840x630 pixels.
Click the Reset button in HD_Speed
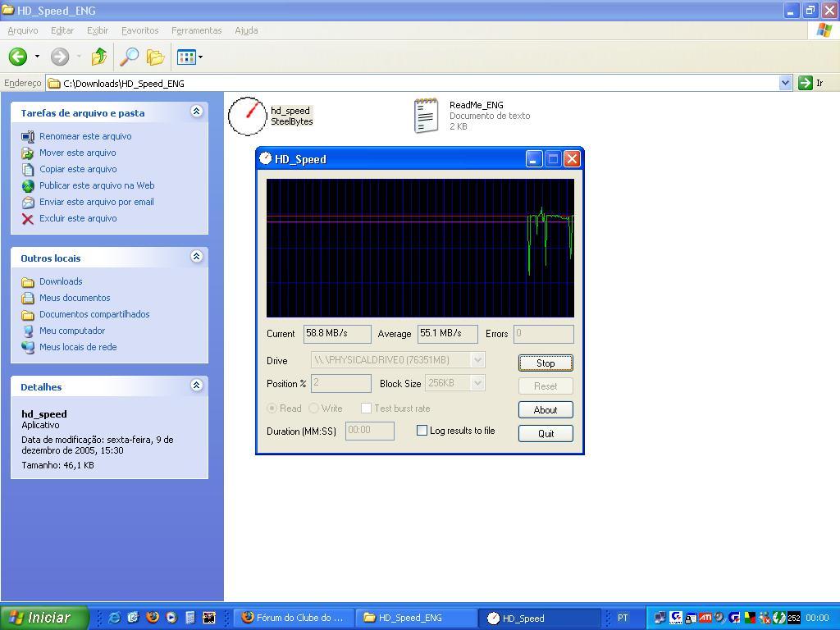[x=546, y=386]
